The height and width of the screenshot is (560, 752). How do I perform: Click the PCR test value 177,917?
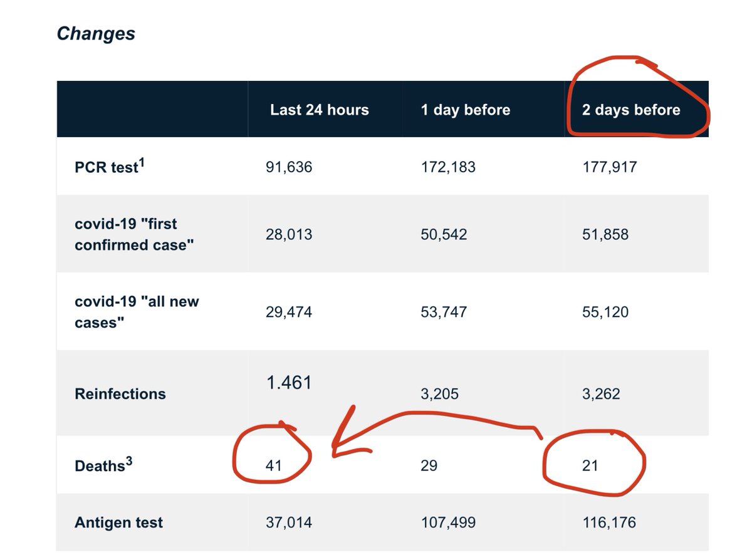tap(609, 167)
